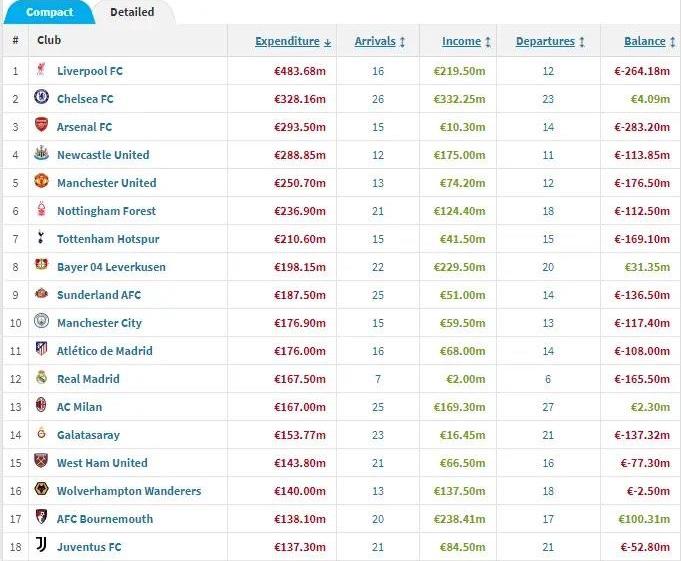Click the AFC Bournemouth crest icon
The width and height of the screenshot is (681, 561).
coord(41,517)
